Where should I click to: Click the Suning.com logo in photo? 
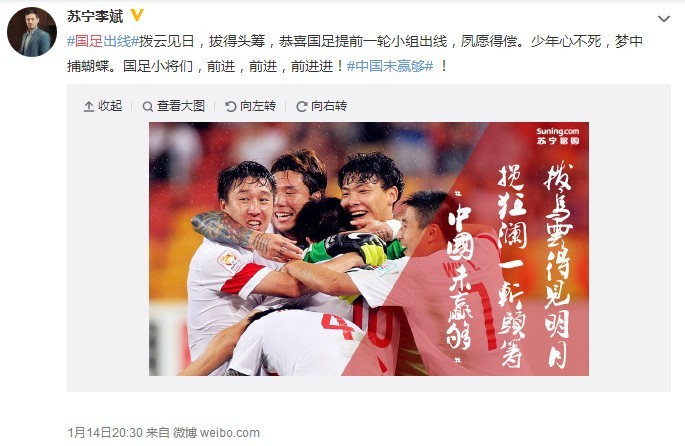coord(557,135)
